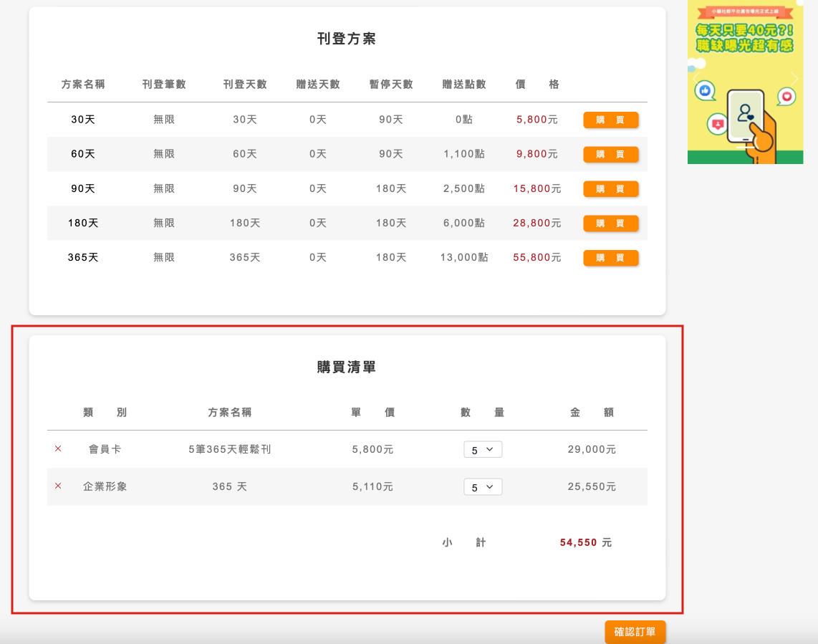This screenshot has width=818, height=644.
Task: Click the 購買清單 section heading
Action: [x=347, y=367]
